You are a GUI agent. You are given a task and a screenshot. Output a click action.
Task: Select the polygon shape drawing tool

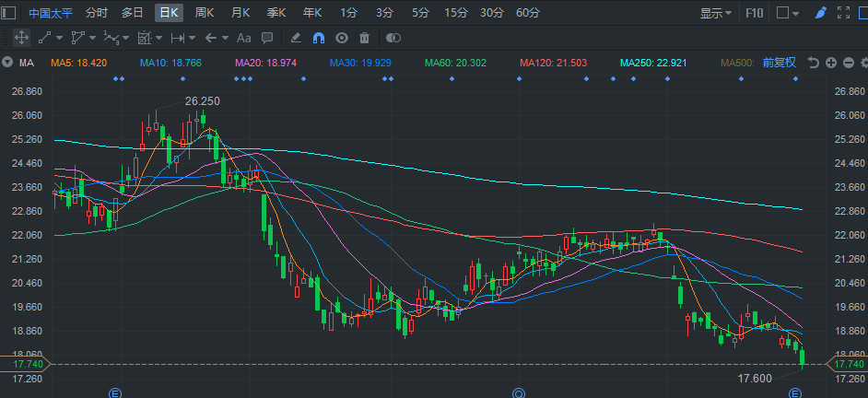point(78,38)
